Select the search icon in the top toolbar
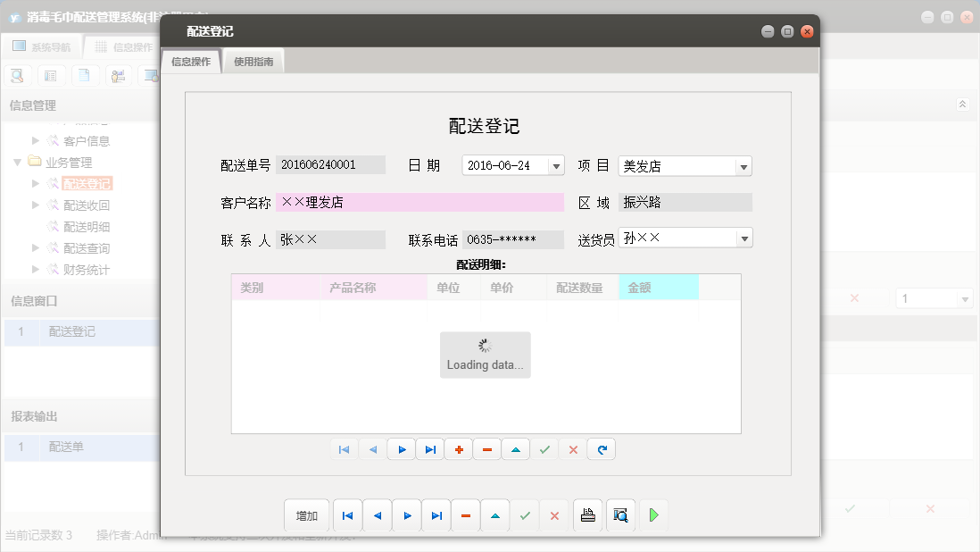The height and width of the screenshot is (552, 980). coord(17,75)
